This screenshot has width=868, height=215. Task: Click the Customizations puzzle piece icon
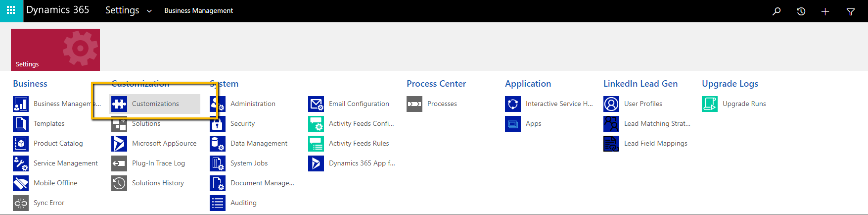[119, 104]
